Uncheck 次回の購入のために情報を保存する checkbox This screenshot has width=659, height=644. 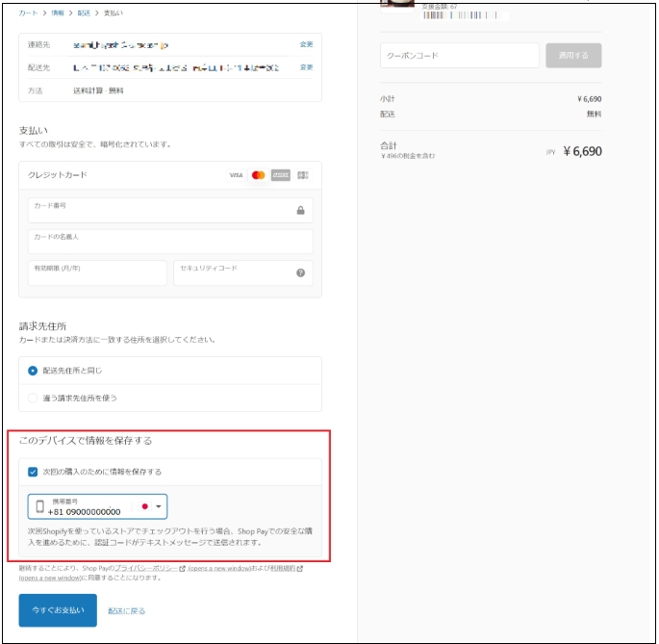(33, 472)
